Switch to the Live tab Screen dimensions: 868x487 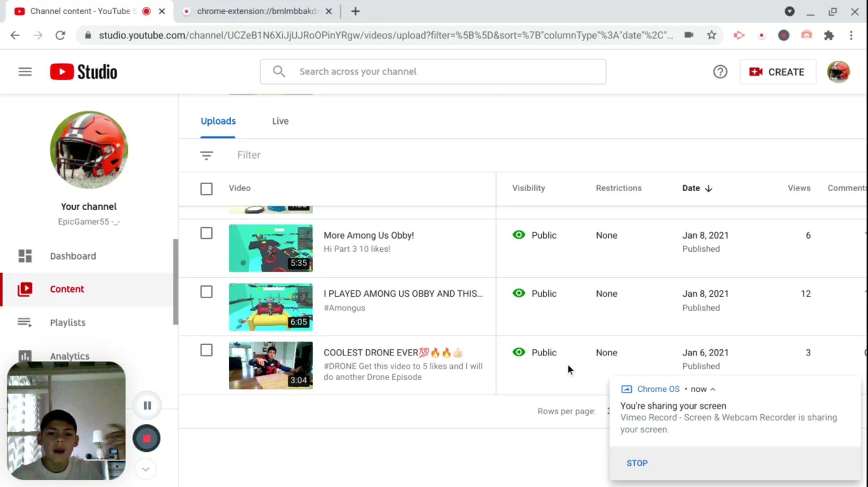(x=280, y=121)
